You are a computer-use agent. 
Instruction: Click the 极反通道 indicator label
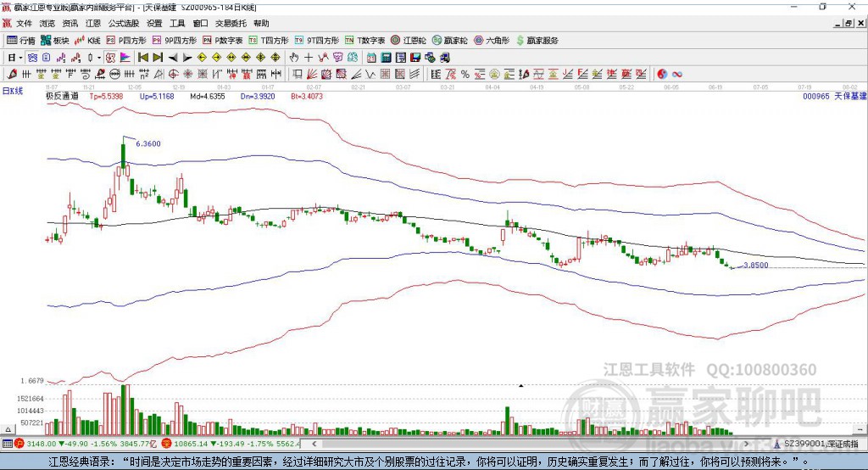[x=62, y=96]
